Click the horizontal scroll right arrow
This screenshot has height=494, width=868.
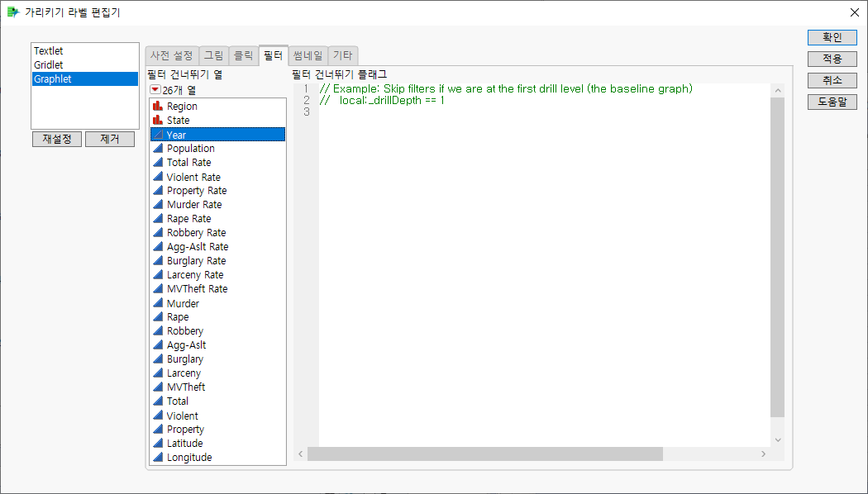click(x=763, y=454)
